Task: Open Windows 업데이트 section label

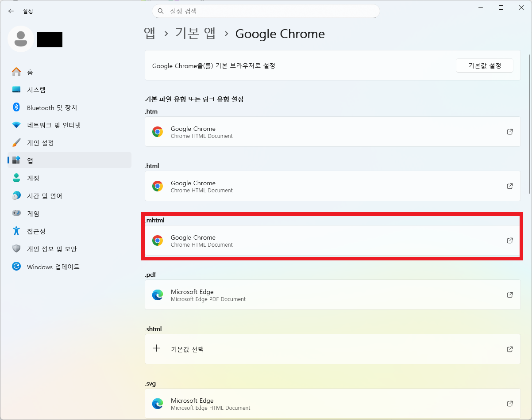Action: 53,267
